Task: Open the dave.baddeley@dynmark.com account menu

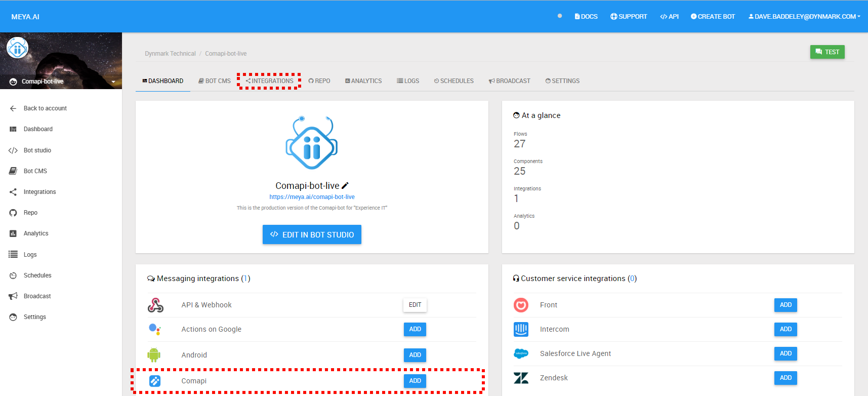Action: coord(804,17)
